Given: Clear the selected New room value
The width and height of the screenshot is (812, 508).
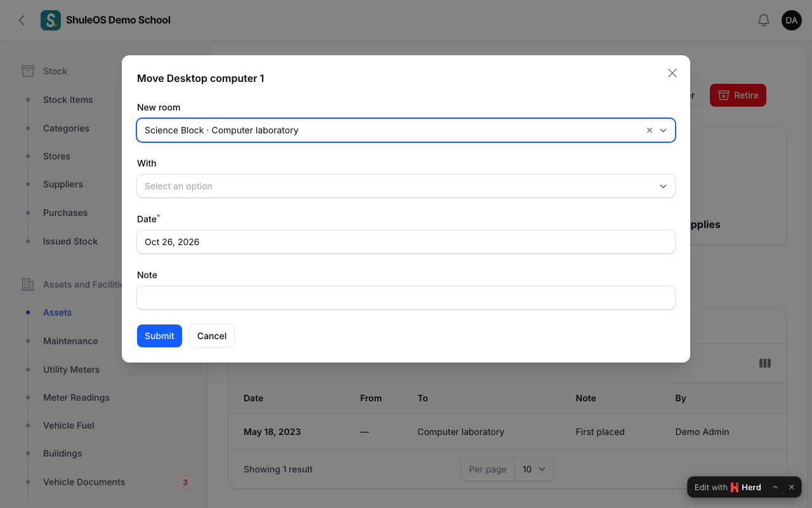Looking at the screenshot, I should 650,130.
